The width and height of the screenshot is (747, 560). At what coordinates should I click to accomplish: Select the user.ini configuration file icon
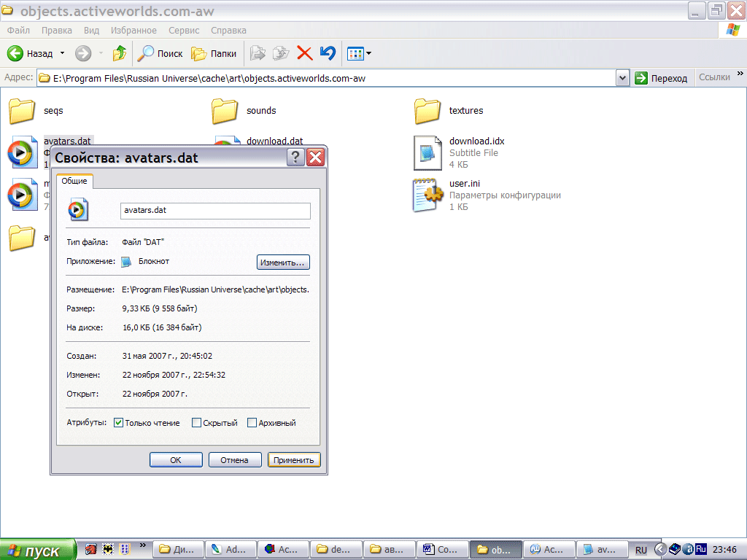(x=427, y=195)
